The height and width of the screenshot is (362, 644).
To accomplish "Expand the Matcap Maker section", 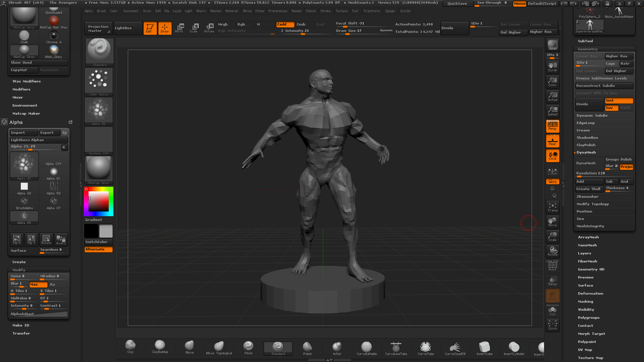I will pyautogui.click(x=26, y=114).
